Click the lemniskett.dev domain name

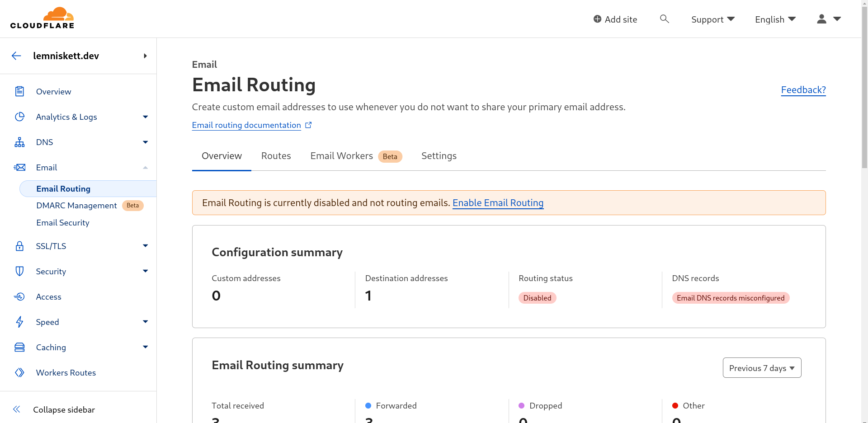(x=66, y=56)
